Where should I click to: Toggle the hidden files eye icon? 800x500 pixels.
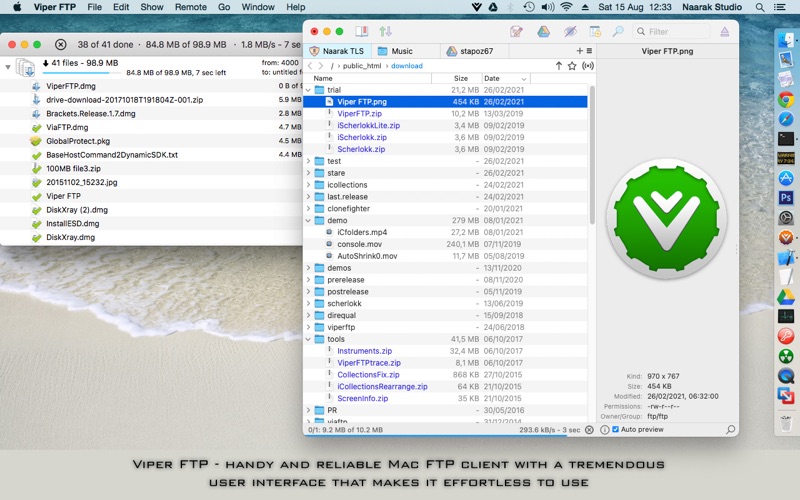tap(570, 32)
